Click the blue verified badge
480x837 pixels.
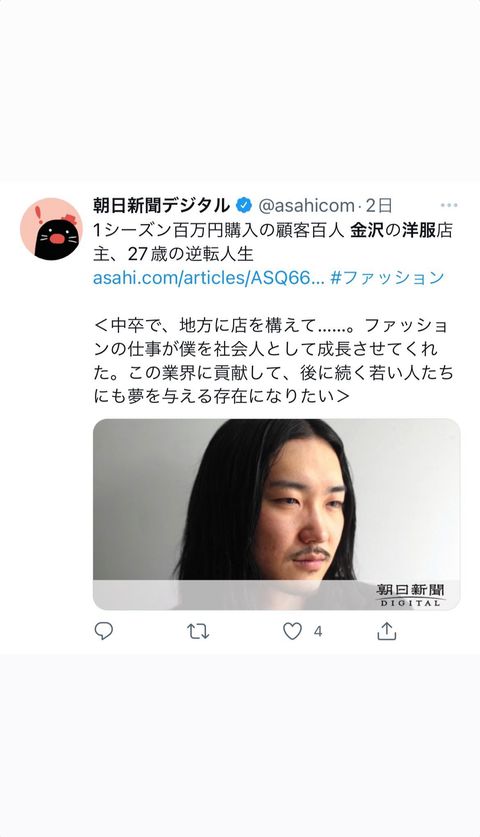pyautogui.click(x=245, y=205)
